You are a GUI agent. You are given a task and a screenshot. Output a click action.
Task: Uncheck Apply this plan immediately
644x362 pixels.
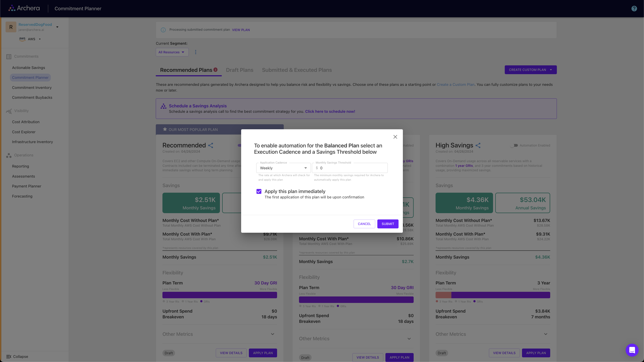(259, 191)
